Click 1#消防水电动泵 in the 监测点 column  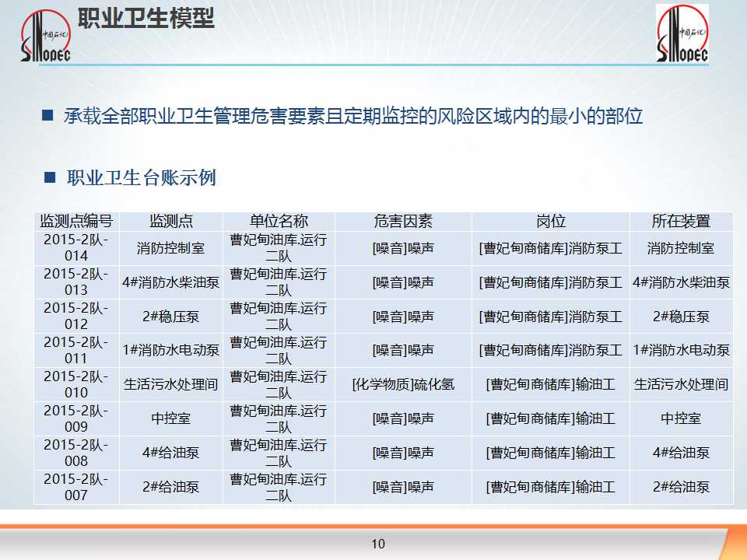(x=171, y=351)
